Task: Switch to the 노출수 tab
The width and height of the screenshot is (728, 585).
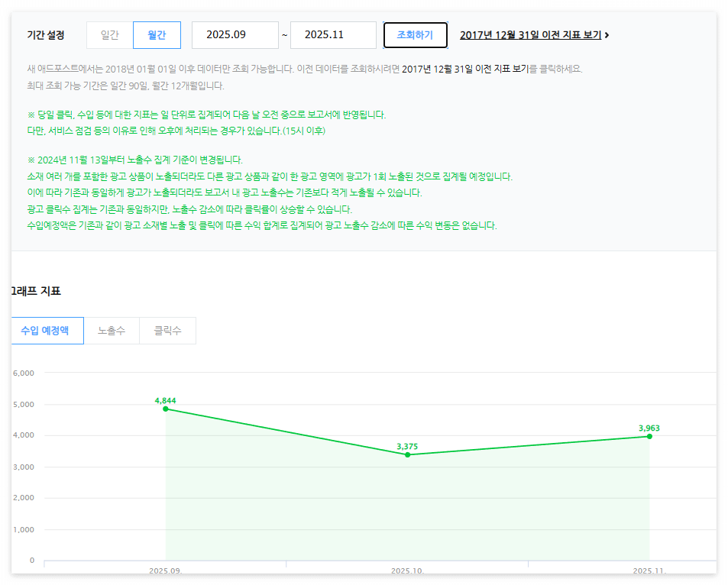Action: (110, 330)
